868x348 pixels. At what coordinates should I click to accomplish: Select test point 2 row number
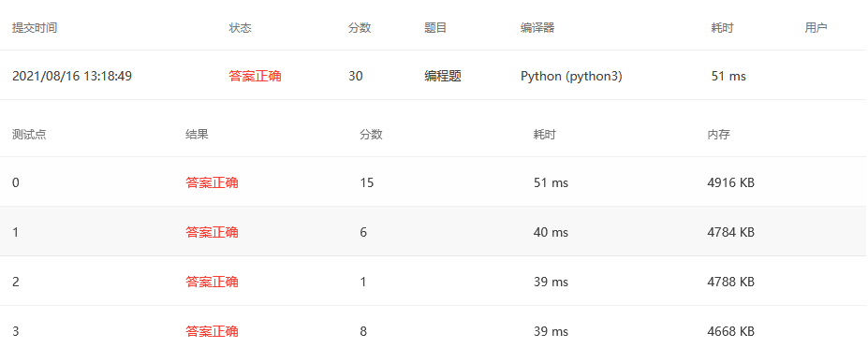(x=16, y=283)
